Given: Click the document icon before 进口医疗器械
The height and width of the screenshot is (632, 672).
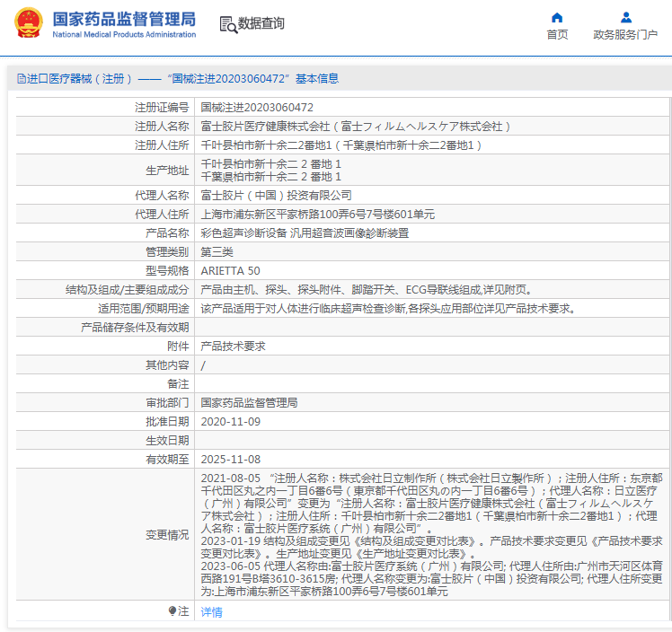Looking at the screenshot, I should pos(21,79).
